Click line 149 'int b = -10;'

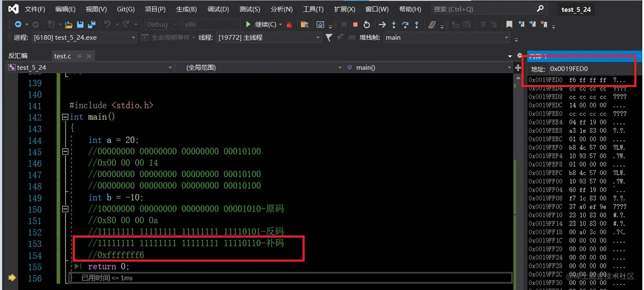(116, 198)
